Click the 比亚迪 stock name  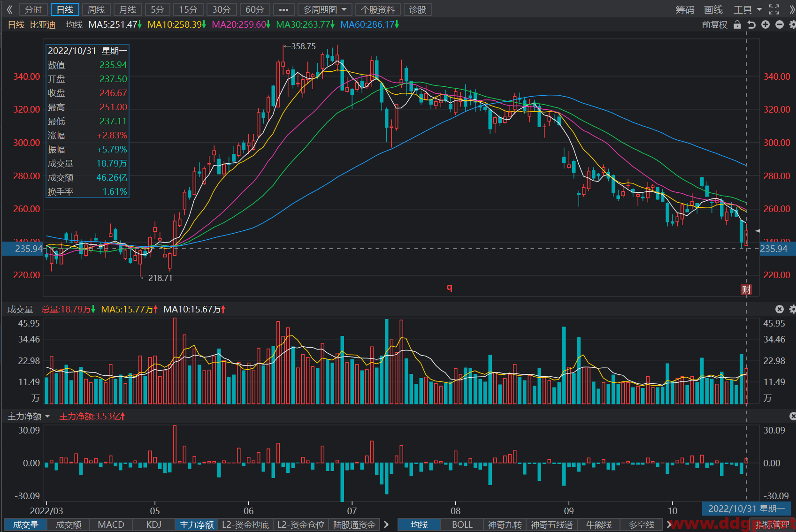click(x=43, y=24)
